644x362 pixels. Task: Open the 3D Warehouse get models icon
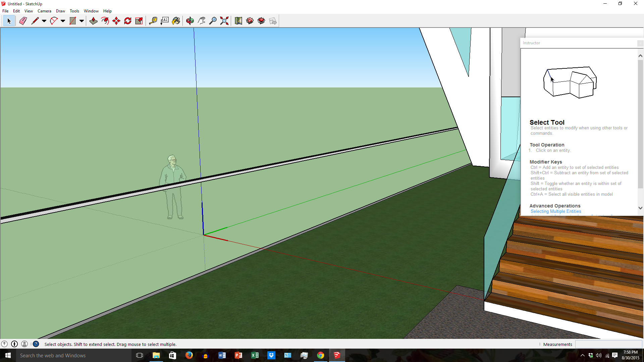[x=250, y=21]
